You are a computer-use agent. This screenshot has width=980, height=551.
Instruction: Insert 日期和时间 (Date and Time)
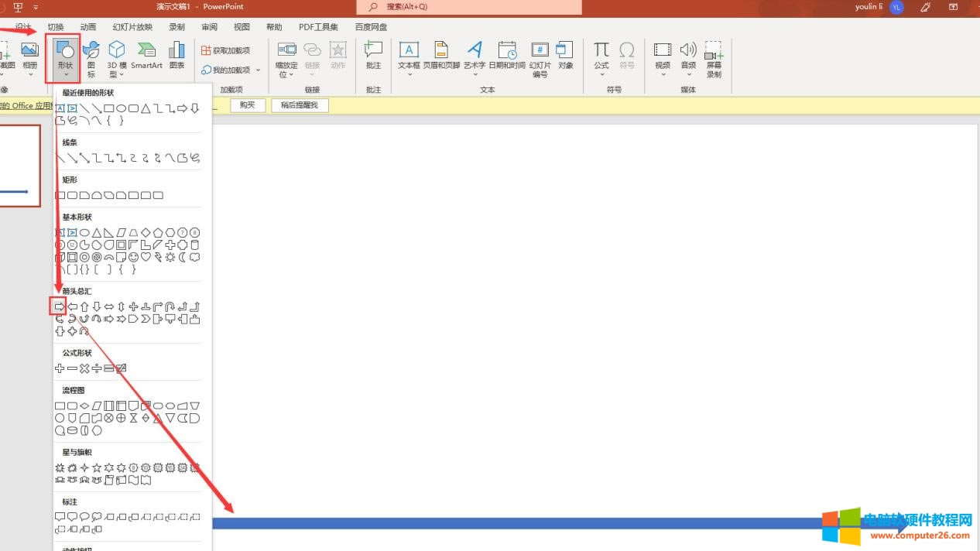(x=507, y=56)
